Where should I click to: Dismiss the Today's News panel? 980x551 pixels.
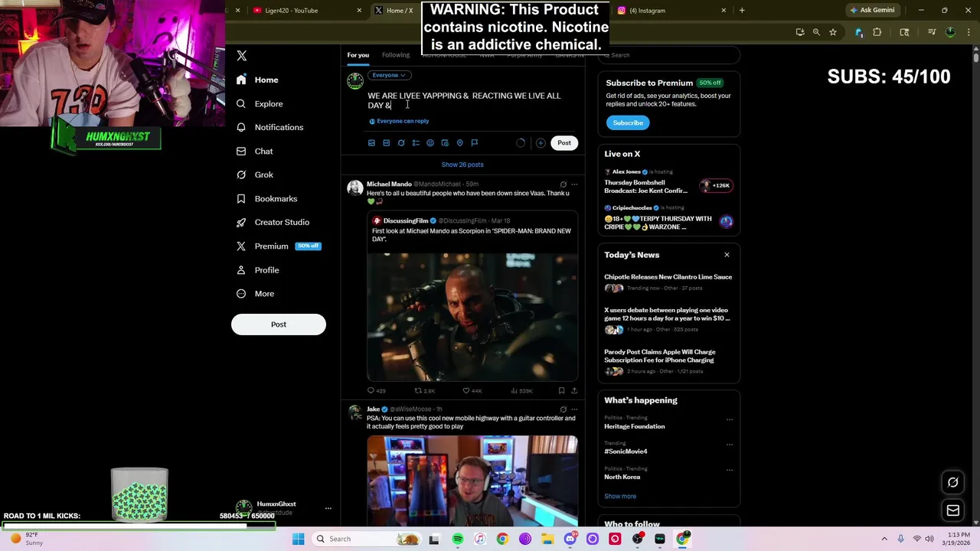pos(727,255)
